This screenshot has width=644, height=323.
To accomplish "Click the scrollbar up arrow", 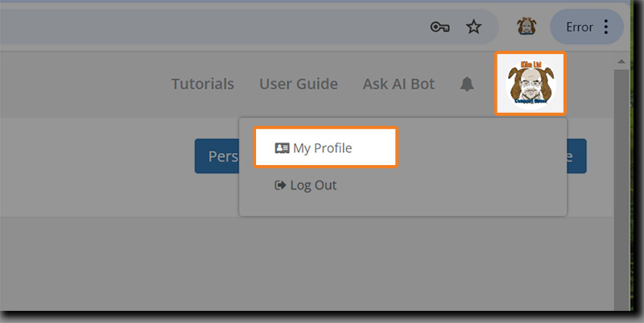I will [621, 61].
